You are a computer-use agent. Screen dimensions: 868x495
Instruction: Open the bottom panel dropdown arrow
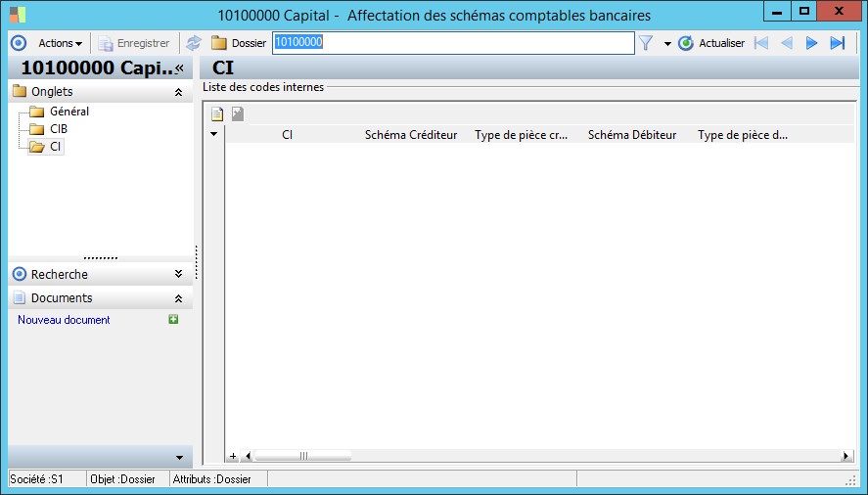coord(179,458)
